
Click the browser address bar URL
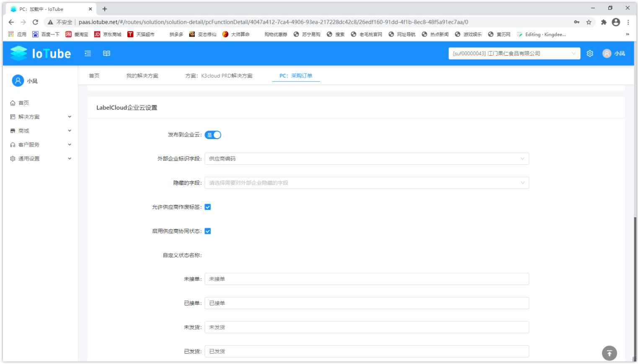273,22
